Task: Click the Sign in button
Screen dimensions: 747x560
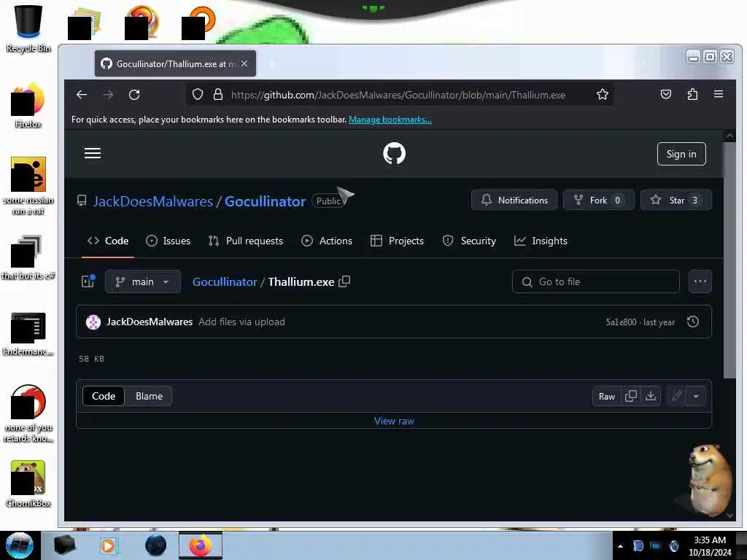Action: (x=681, y=154)
